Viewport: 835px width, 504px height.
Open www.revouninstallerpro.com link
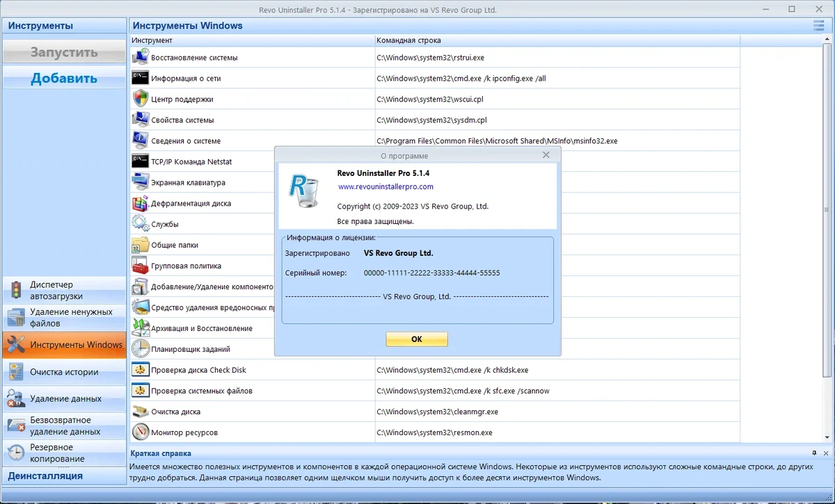click(x=385, y=186)
